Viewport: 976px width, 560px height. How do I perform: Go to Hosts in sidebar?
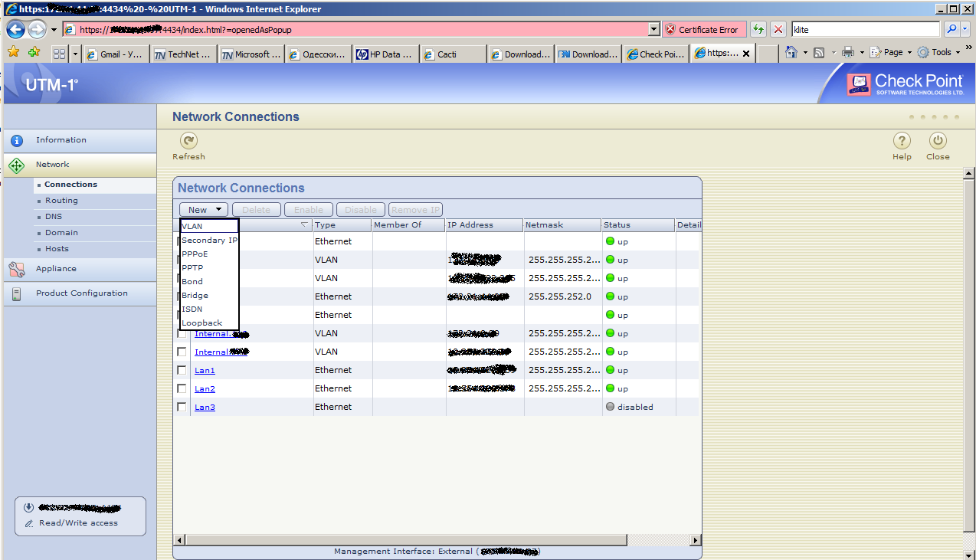pyautogui.click(x=57, y=249)
